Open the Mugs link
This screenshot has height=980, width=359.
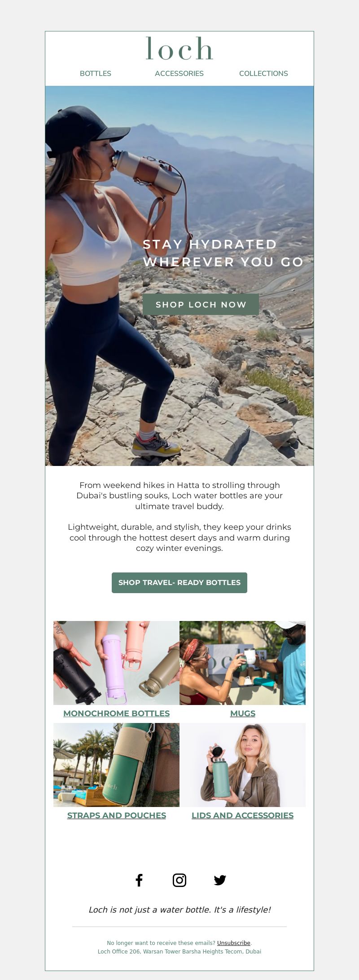(x=243, y=713)
